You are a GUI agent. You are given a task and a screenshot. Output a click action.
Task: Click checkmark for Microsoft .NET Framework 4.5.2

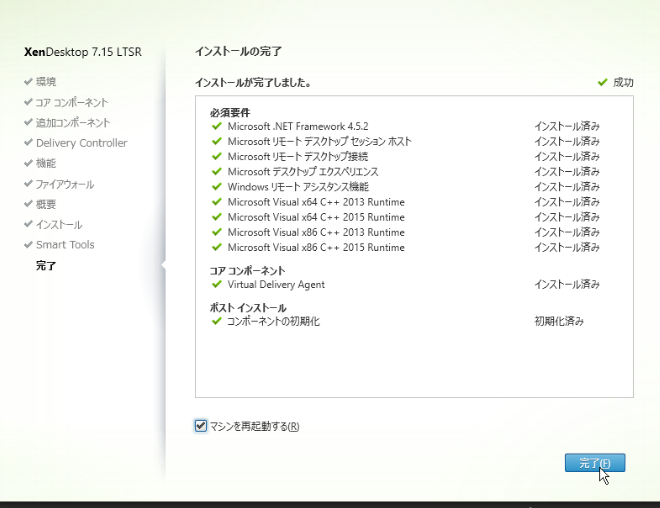point(217,126)
